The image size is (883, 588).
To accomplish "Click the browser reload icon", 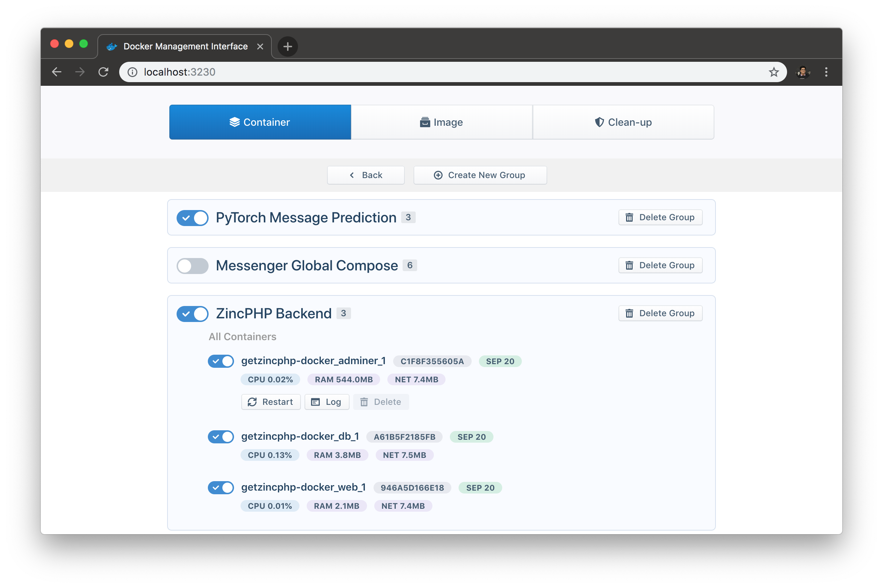I will tap(104, 72).
